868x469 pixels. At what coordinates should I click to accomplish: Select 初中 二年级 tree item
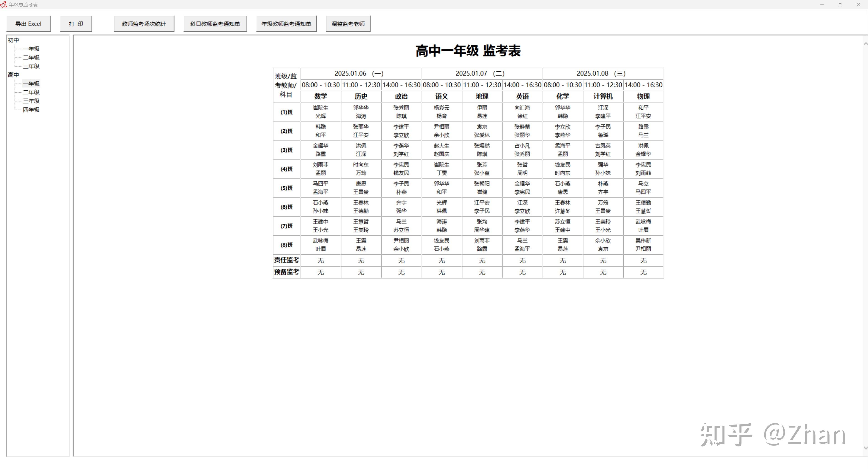click(x=31, y=58)
